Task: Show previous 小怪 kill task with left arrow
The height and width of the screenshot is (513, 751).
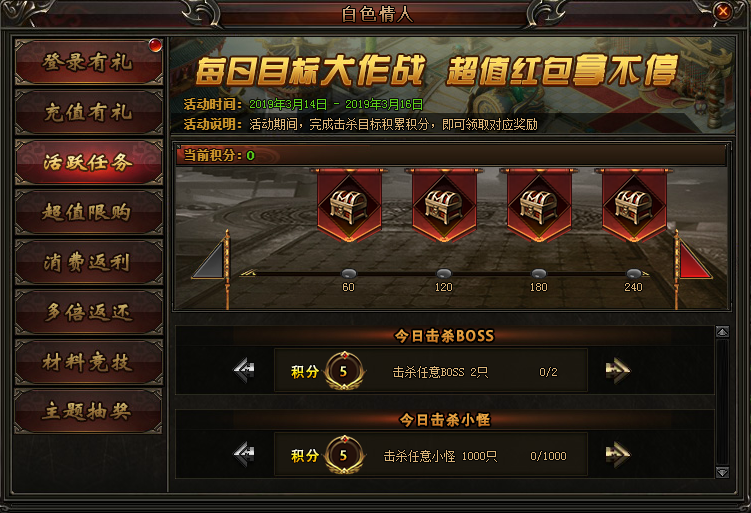Action: click(x=244, y=455)
